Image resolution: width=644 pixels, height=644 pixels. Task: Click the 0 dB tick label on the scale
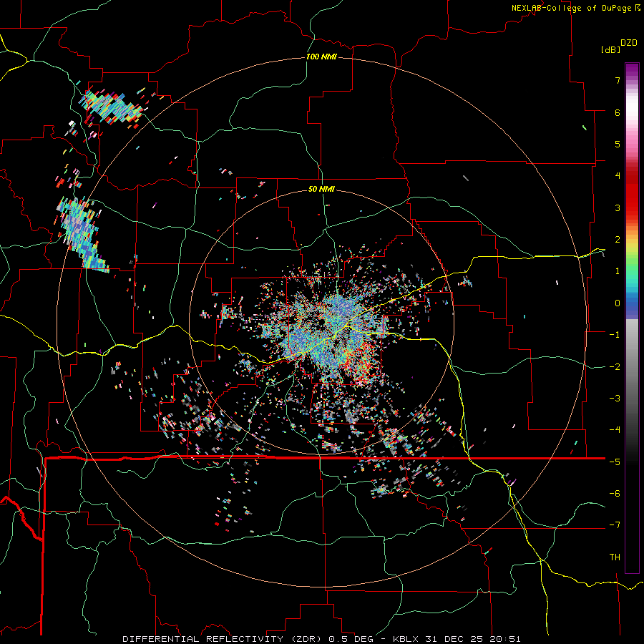click(618, 303)
